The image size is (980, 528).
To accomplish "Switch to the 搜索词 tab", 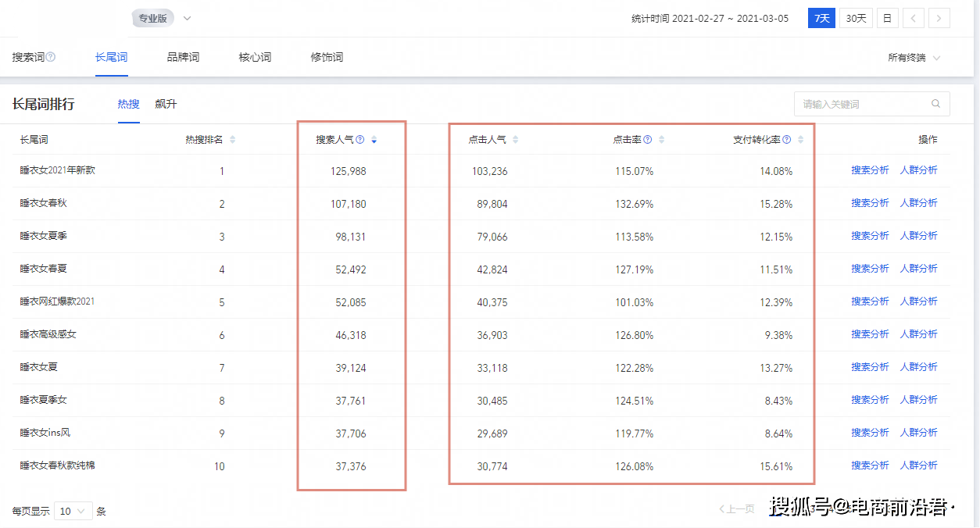I will click(27, 57).
